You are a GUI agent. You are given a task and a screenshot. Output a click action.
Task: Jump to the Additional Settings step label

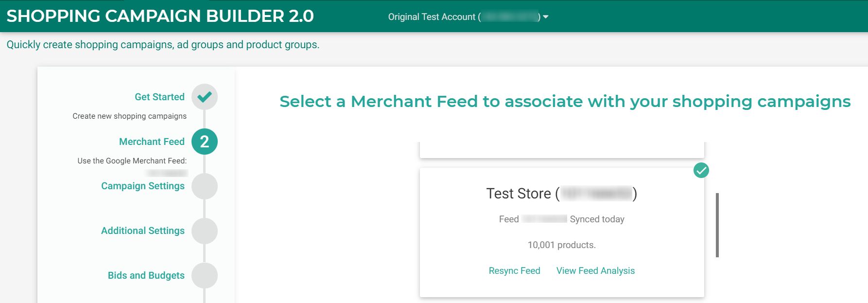pos(143,231)
